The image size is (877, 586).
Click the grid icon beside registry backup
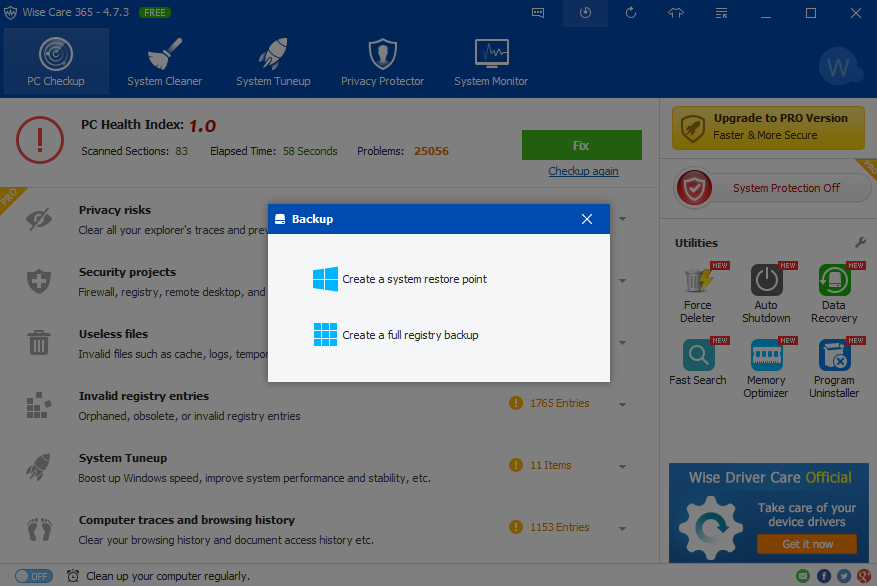pos(326,334)
